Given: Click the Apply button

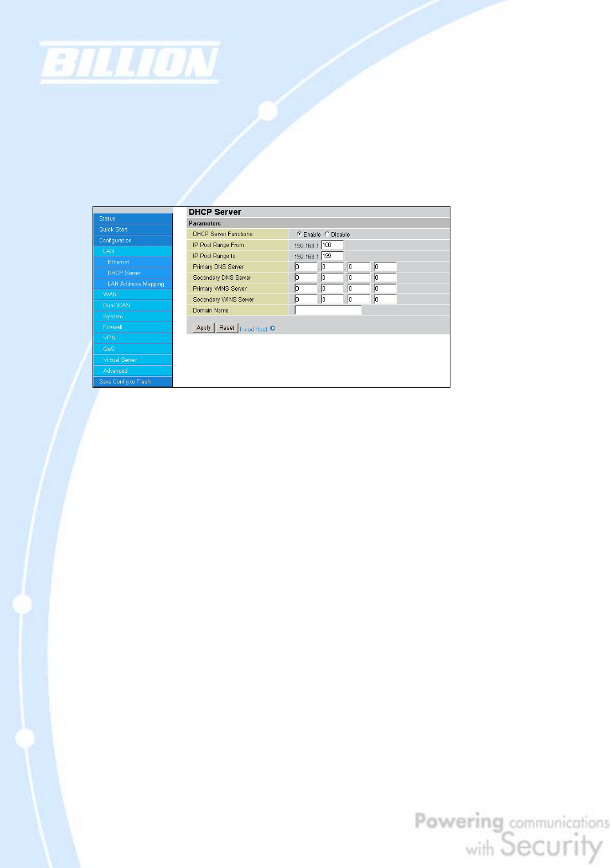Looking at the screenshot, I should tap(202, 328).
